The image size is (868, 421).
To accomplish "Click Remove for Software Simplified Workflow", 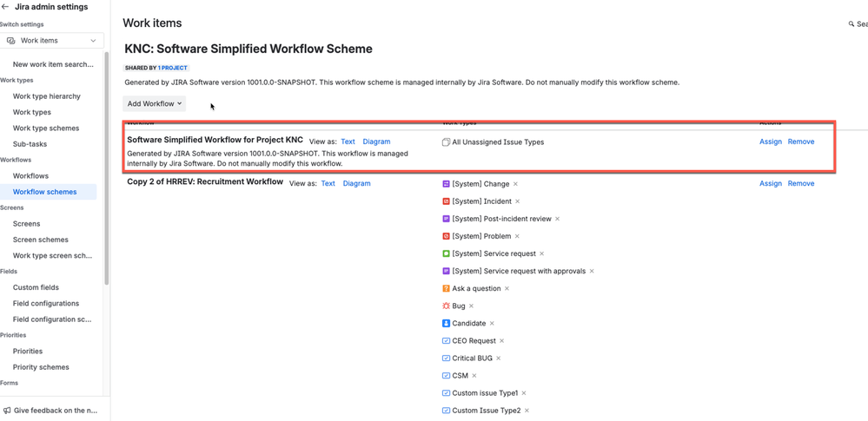I will click(801, 141).
